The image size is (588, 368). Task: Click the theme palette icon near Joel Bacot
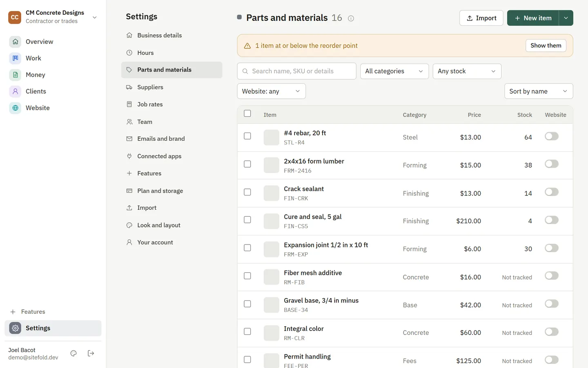click(73, 353)
